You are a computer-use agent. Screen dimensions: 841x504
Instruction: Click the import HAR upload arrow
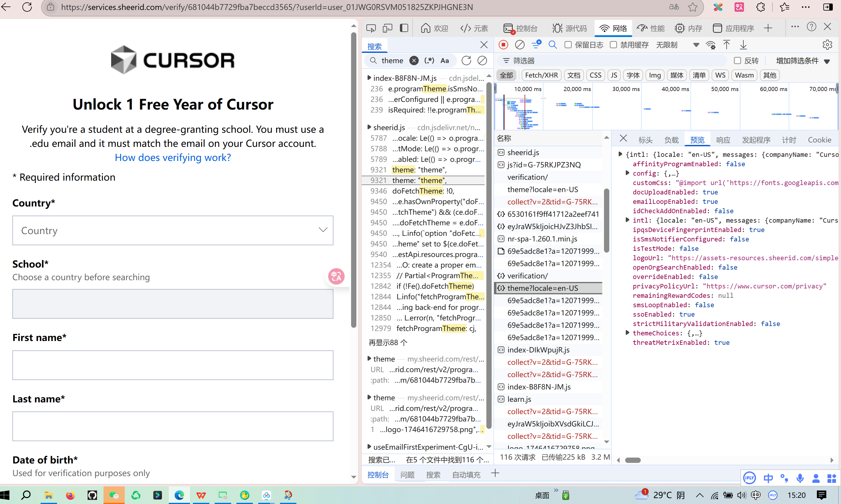pyautogui.click(x=726, y=45)
